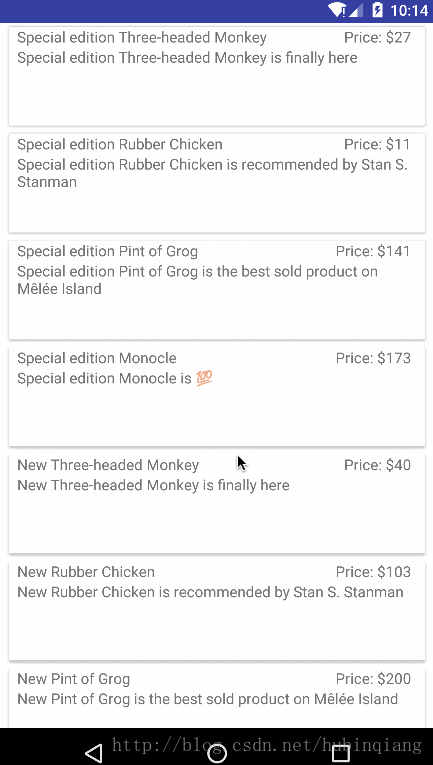Tap the Price: $141 label
Screen dimensions: 433x765
(x=373, y=251)
